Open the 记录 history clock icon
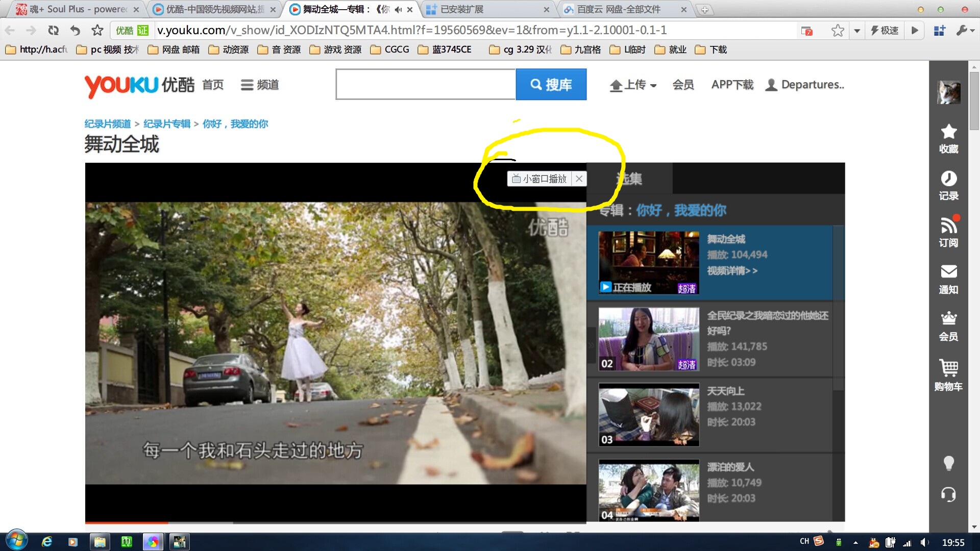Viewport: 980px width, 551px height. [948, 179]
